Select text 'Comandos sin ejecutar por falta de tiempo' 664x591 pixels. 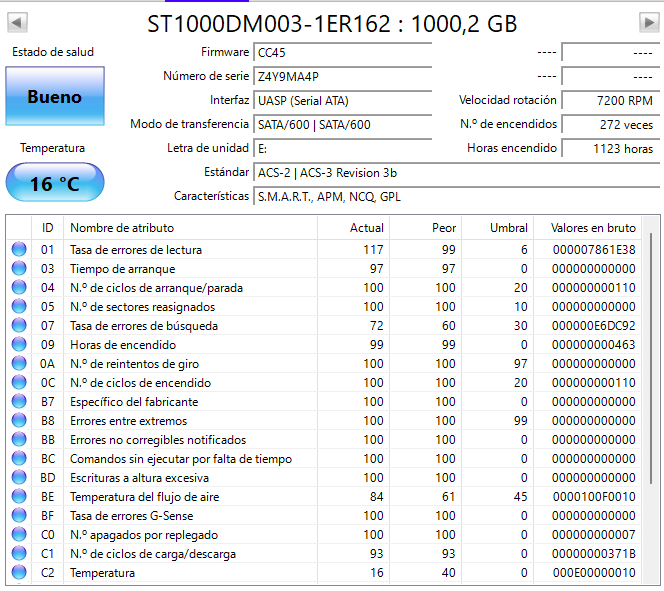coord(181,458)
